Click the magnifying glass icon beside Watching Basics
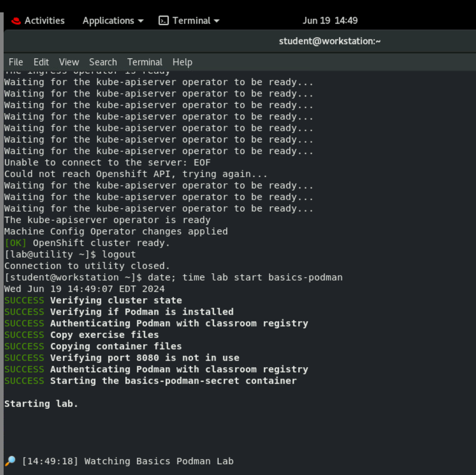This screenshot has height=475, width=476. [x=10, y=461]
